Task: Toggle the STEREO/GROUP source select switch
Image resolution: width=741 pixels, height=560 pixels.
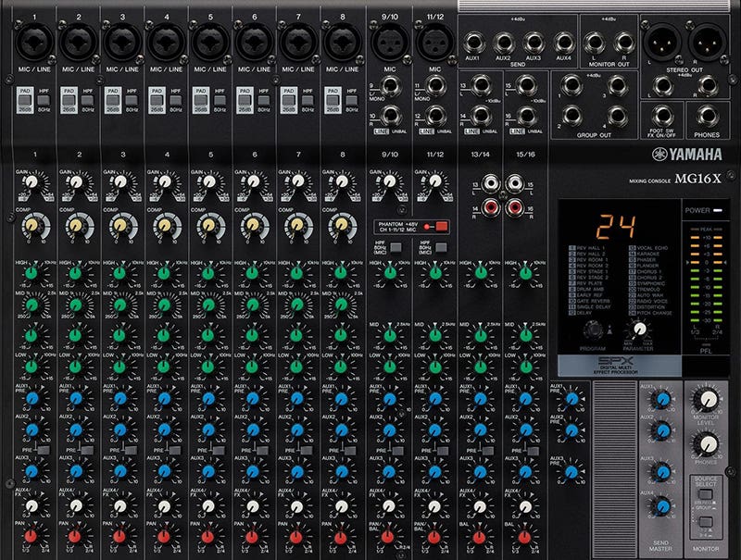Action: click(x=706, y=494)
